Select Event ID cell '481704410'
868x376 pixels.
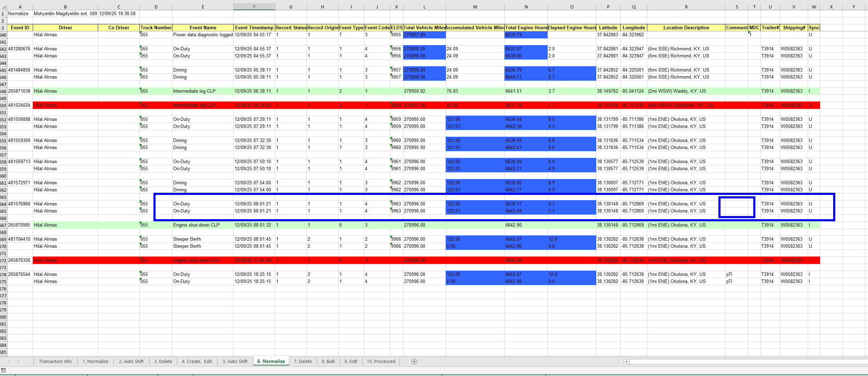point(20,239)
